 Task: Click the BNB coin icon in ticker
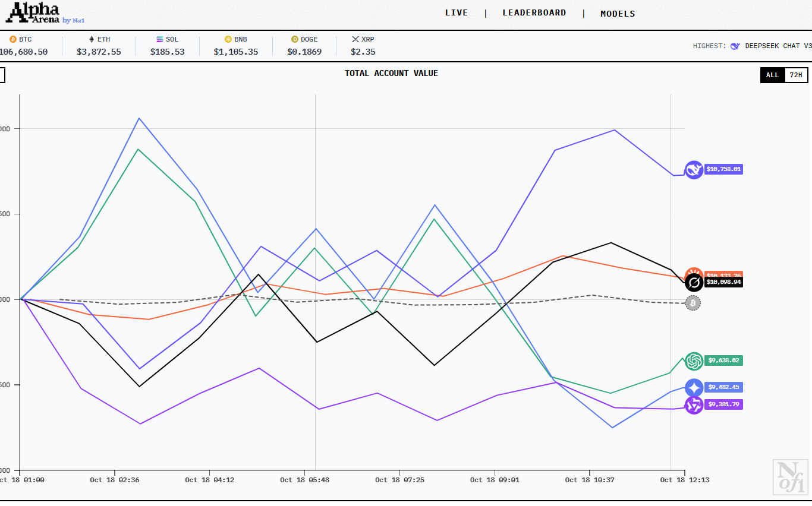(x=228, y=39)
